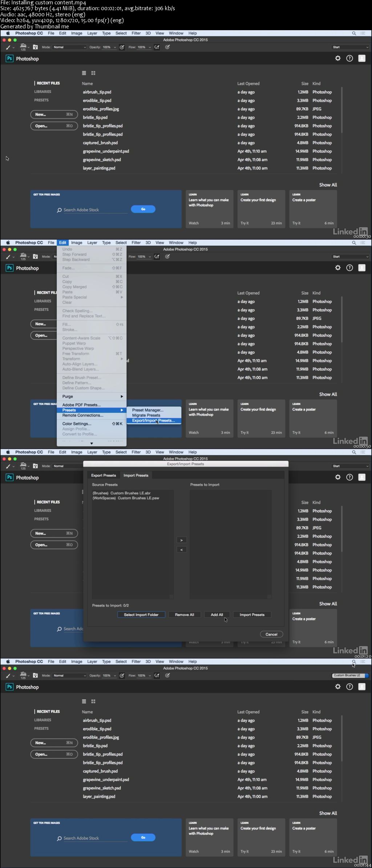Toggle pressure-for-size icon in 00:00:30 frame

point(167,47)
